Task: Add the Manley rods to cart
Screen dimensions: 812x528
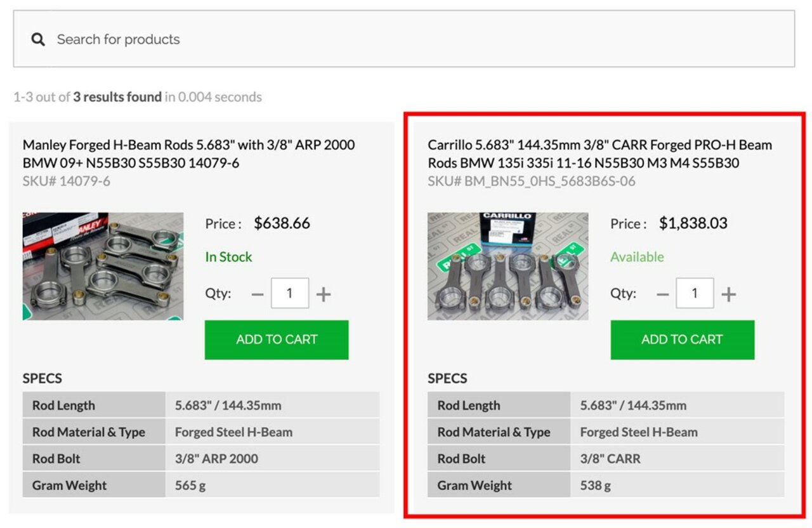Action: (277, 340)
